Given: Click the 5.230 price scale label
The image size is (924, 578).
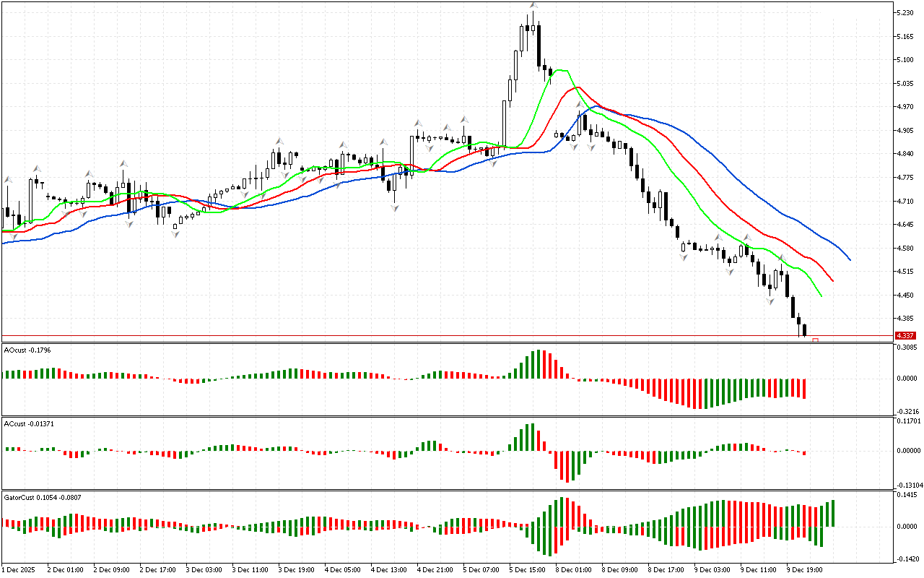Looking at the screenshot, I should (906, 12).
